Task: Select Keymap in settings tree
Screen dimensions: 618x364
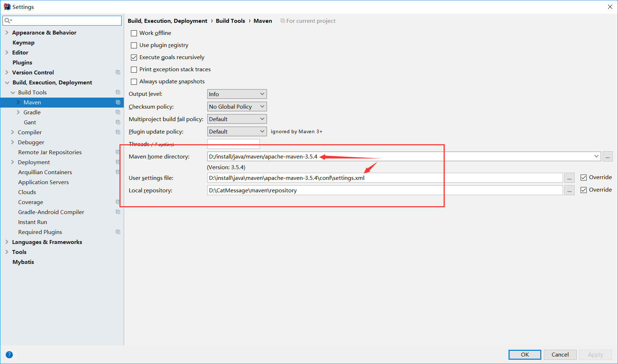Action: 24,42
